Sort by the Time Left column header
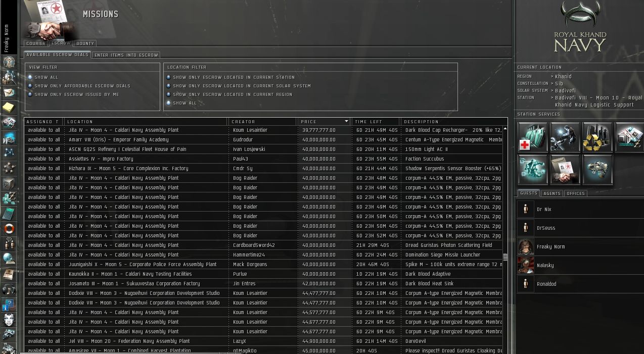 [377, 122]
